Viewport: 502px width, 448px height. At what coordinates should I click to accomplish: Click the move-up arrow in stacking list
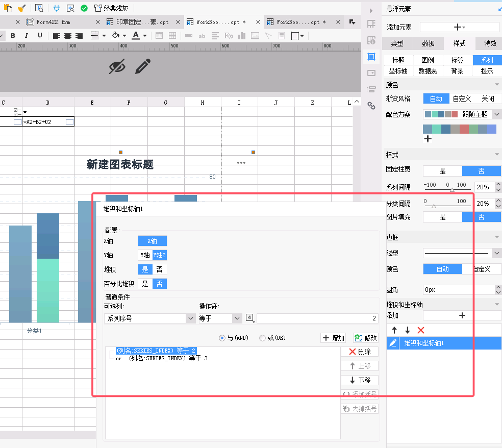394,330
